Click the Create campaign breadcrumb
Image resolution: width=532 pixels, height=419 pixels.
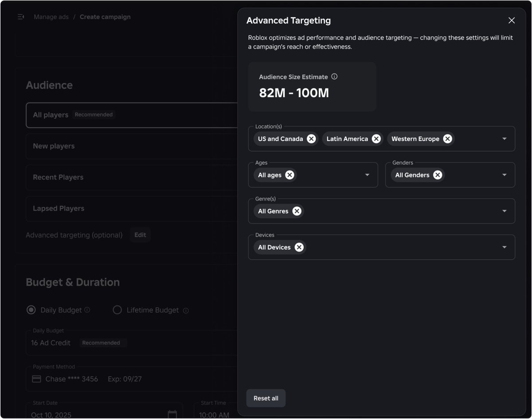tap(105, 16)
